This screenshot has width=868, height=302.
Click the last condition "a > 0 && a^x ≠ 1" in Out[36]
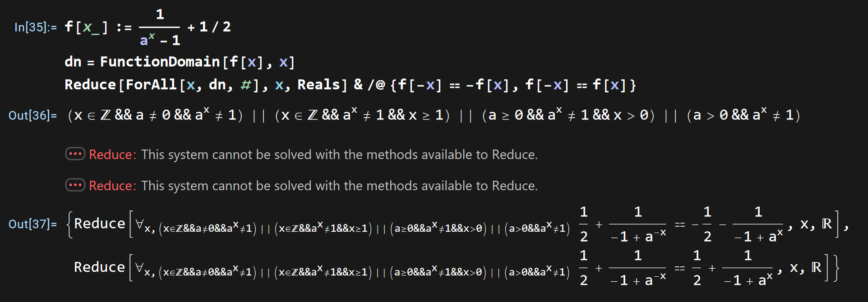743,115
